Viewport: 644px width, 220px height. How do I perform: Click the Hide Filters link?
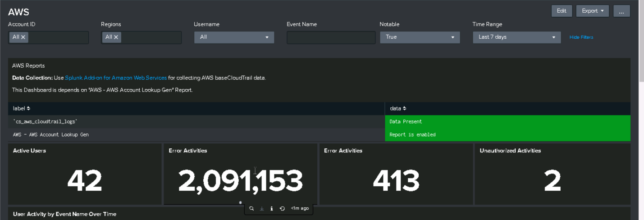(x=581, y=37)
